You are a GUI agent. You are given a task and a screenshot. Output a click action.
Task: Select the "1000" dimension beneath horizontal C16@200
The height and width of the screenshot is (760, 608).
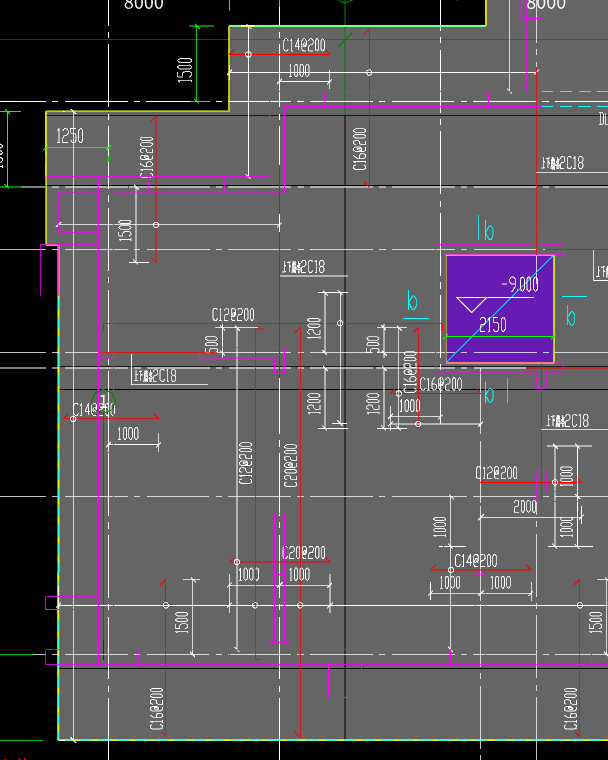[x=410, y=405]
